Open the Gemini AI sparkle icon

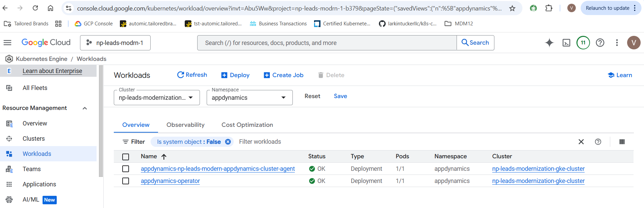549,43
